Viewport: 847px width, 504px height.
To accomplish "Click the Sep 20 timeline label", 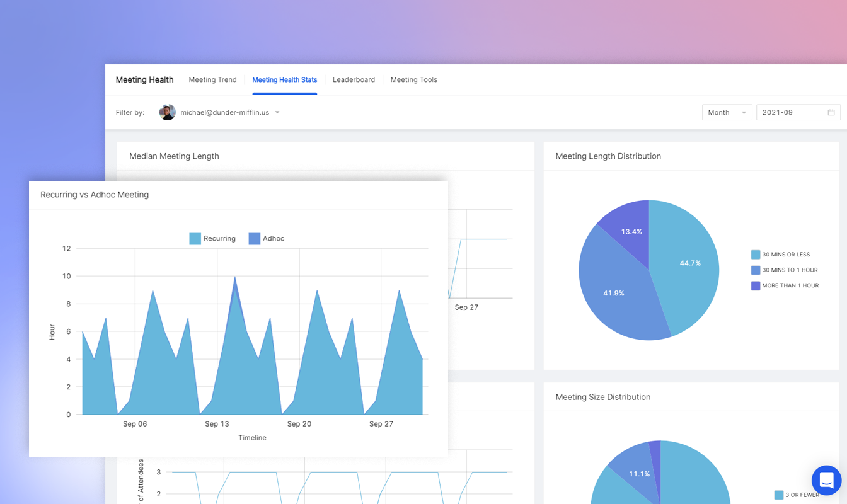I will tap(299, 424).
